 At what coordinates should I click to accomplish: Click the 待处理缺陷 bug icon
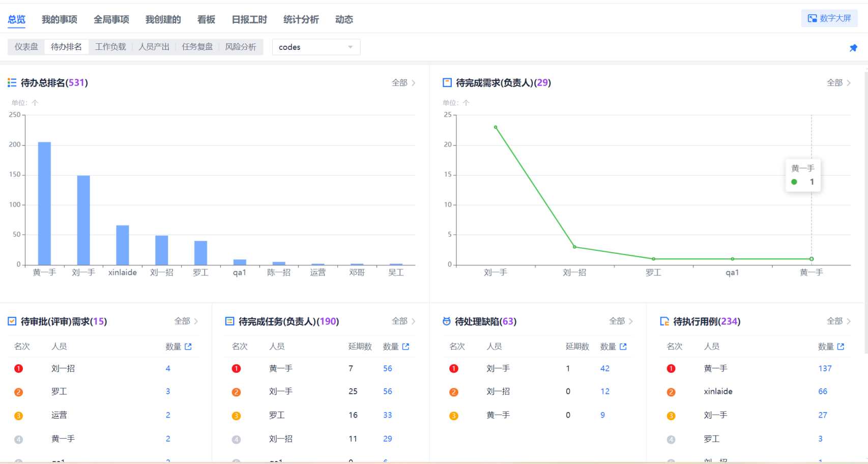coord(447,321)
